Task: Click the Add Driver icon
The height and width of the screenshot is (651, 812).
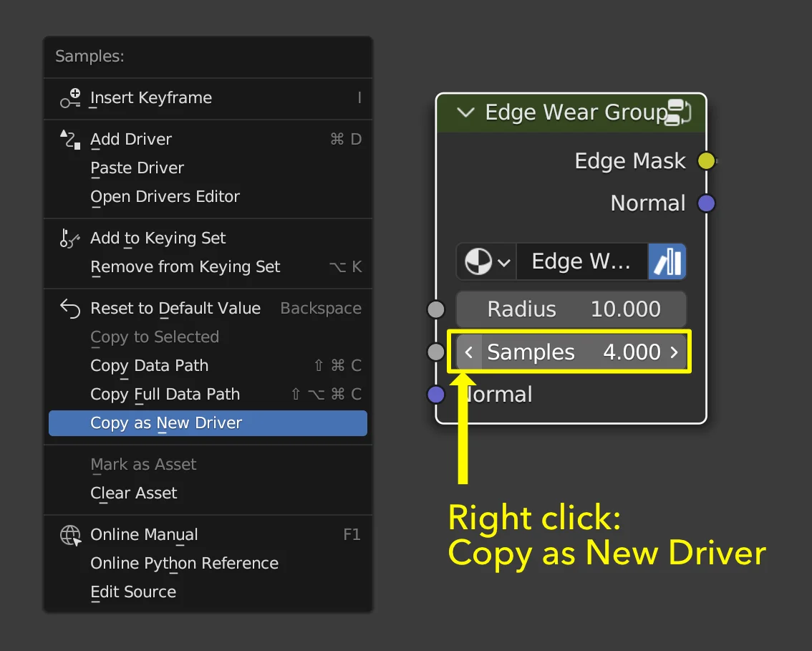Action: pyautogui.click(x=70, y=140)
